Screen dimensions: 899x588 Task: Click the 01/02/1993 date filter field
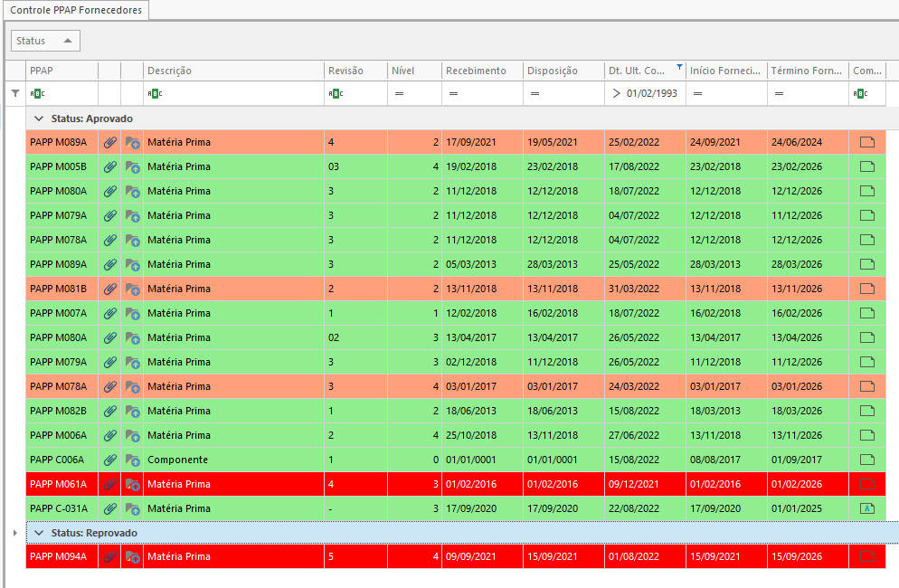coord(651,93)
